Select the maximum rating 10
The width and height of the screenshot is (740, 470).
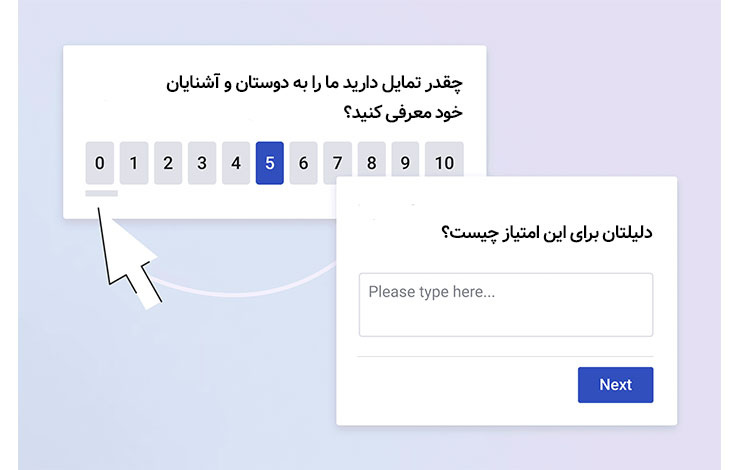444,163
